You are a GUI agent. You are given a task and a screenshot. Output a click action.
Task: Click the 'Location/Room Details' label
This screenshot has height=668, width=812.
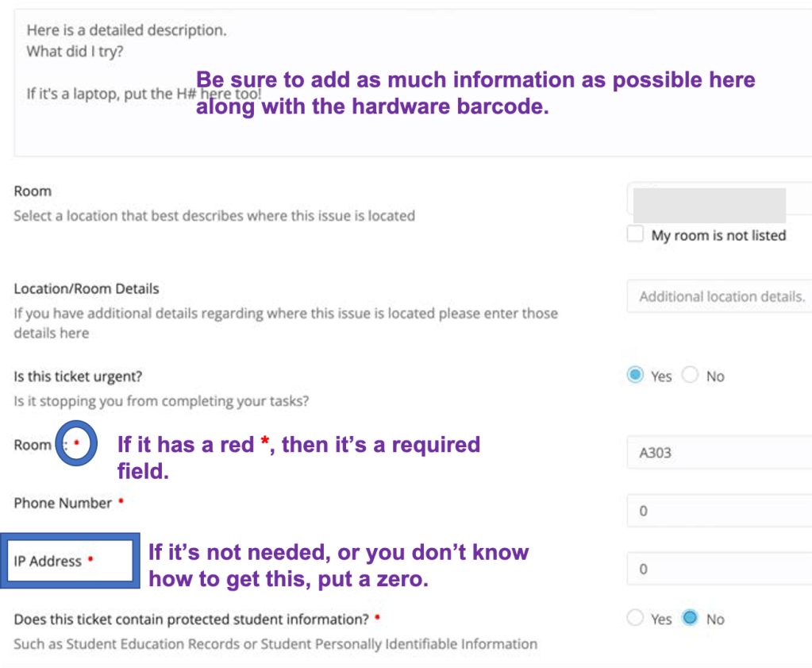[86, 288]
